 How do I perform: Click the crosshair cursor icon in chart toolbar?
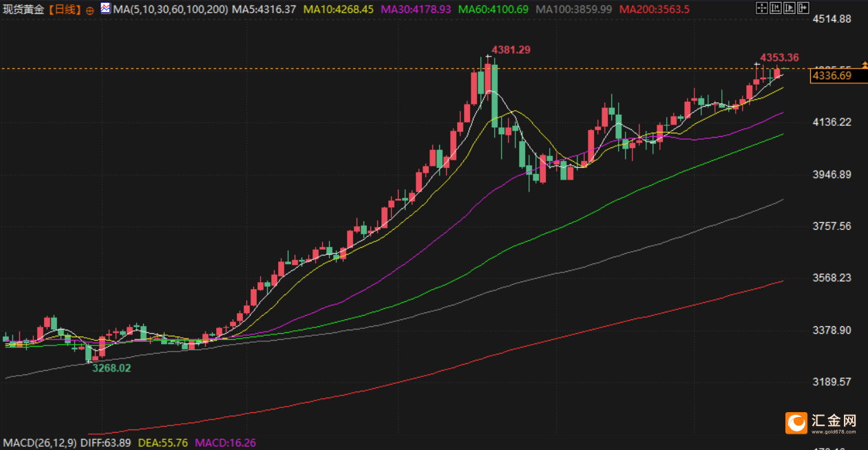pos(762,8)
